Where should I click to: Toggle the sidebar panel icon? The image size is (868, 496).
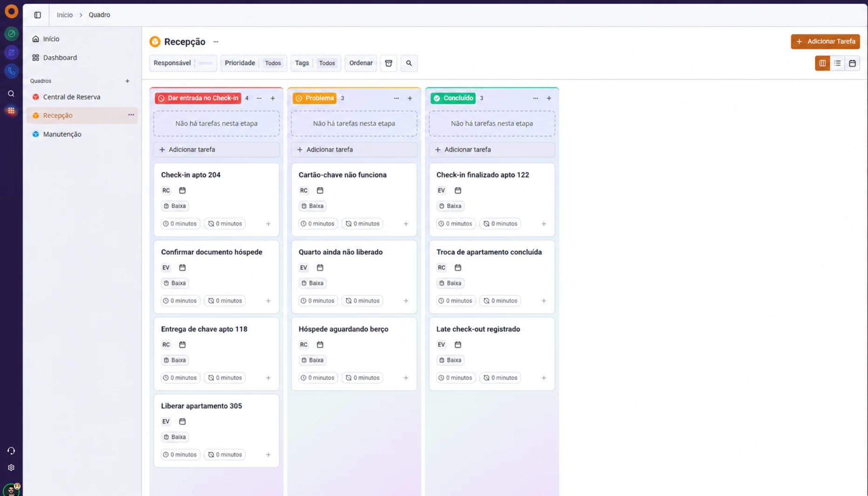point(38,15)
